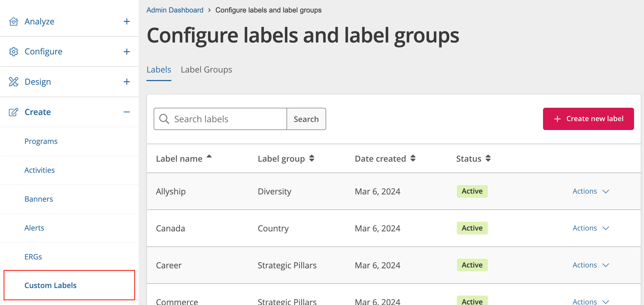This screenshot has height=305, width=644.
Task: Click Mar 6, 2024 date in Canada row
Action: [378, 228]
